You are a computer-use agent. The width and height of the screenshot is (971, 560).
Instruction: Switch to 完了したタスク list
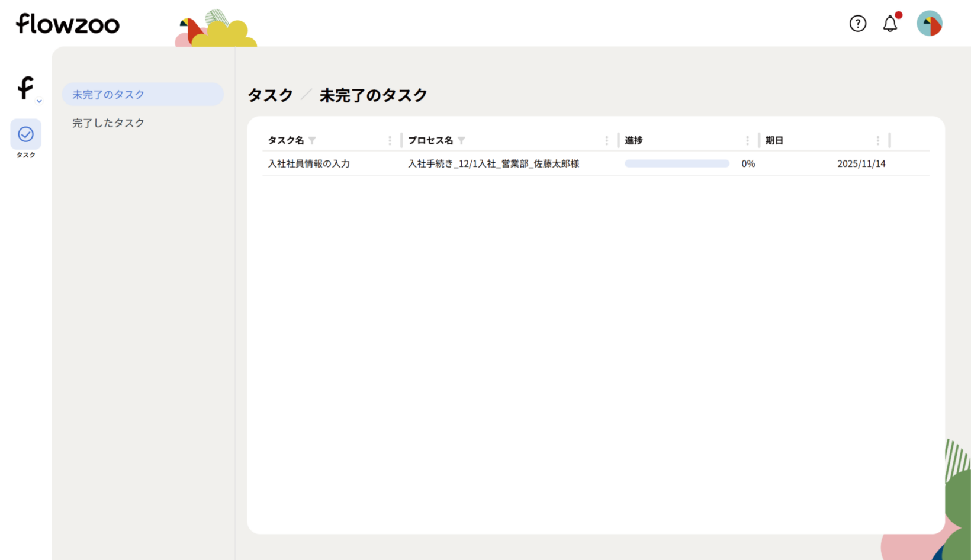[108, 123]
